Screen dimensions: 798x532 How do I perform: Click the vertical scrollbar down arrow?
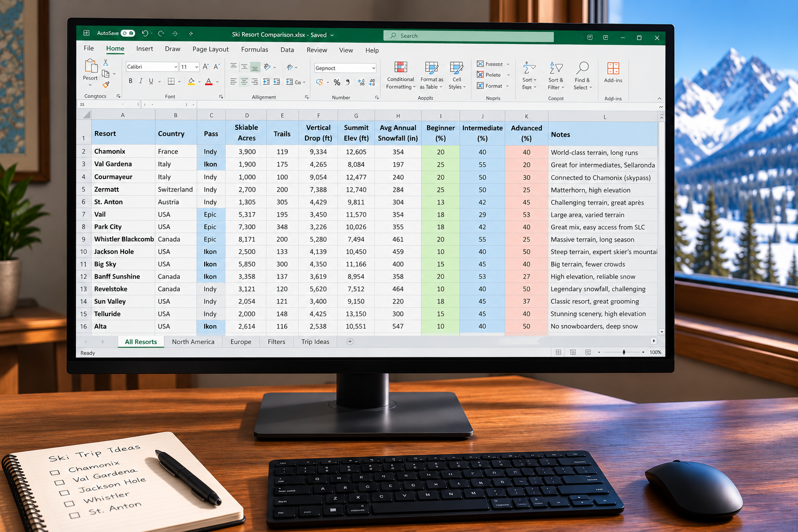click(661, 331)
